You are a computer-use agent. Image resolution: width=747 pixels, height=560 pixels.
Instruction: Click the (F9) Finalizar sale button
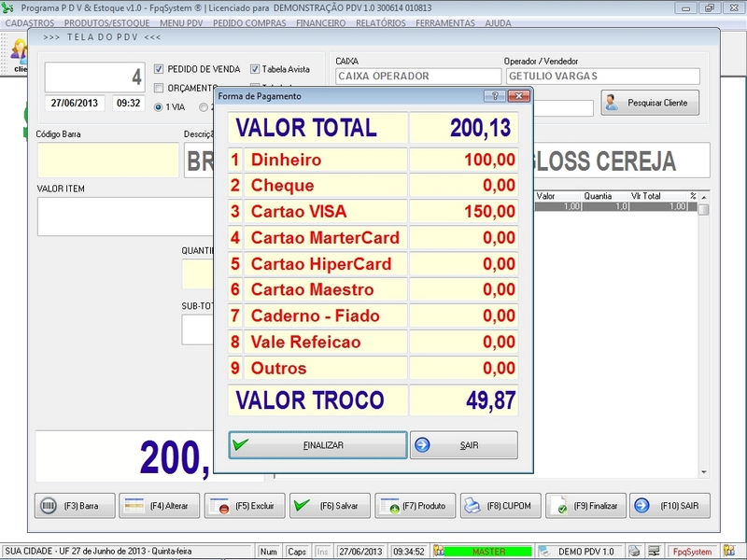(x=585, y=506)
